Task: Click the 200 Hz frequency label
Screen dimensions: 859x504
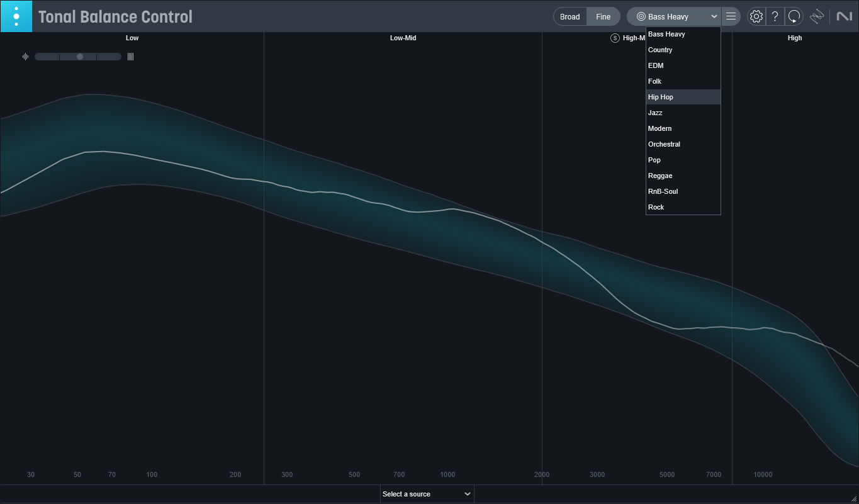Action: coord(235,474)
